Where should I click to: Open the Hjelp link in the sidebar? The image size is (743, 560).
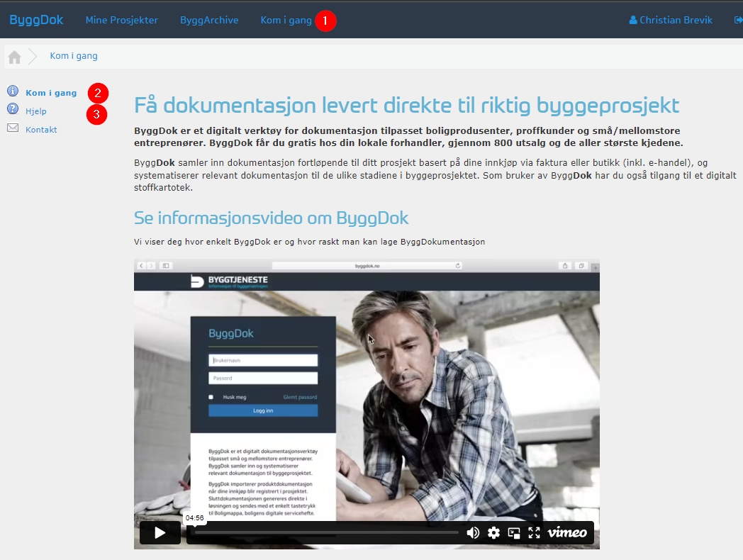[36, 111]
